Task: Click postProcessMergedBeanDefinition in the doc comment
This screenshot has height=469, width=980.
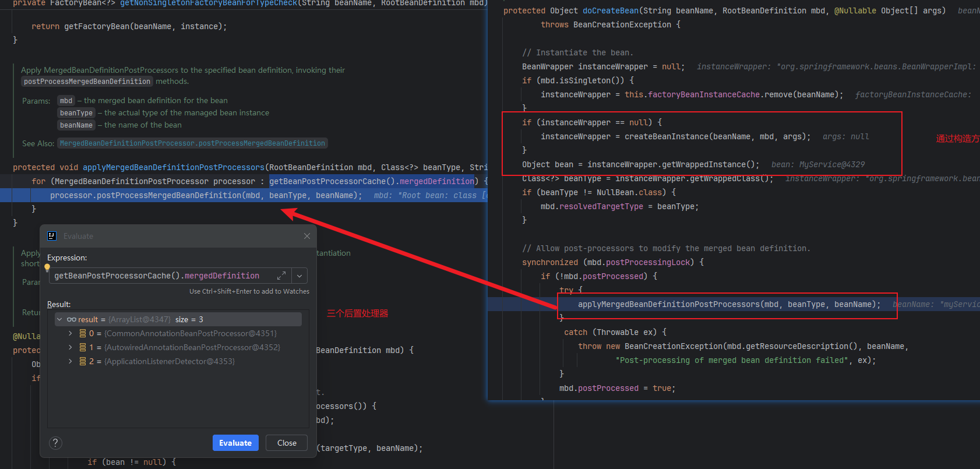Action: (87, 82)
